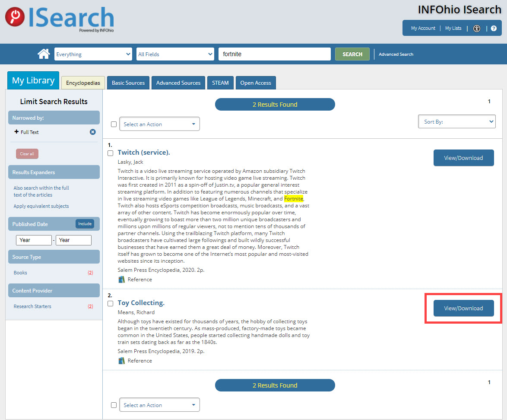The image size is (507, 420).
Task: Open the help question mark icon
Action: tap(494, 29)
